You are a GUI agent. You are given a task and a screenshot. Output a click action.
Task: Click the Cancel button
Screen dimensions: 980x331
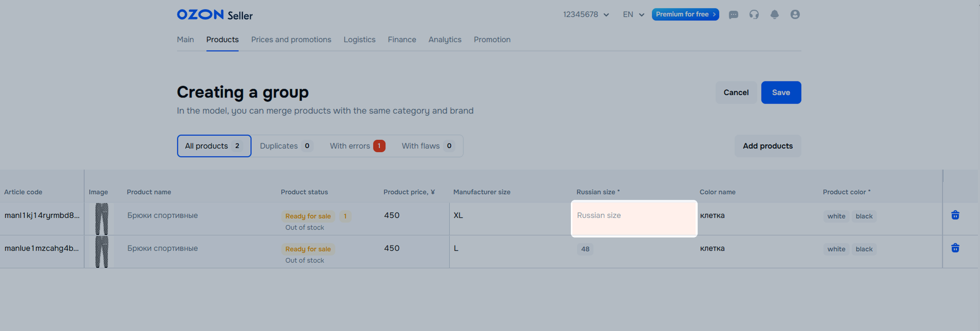tap(735, 93)
